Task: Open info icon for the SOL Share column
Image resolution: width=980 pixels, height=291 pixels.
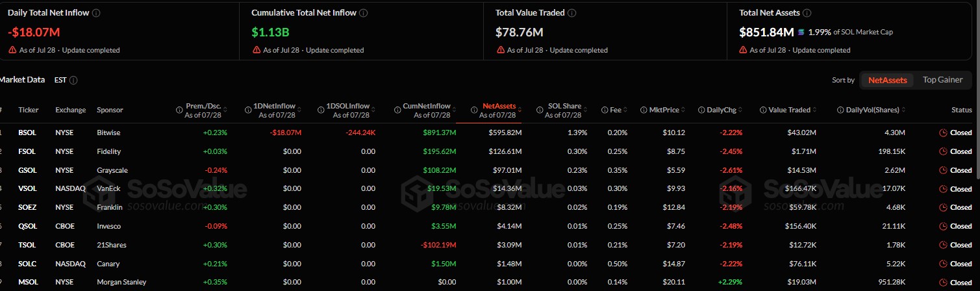Action: (540, 110)
